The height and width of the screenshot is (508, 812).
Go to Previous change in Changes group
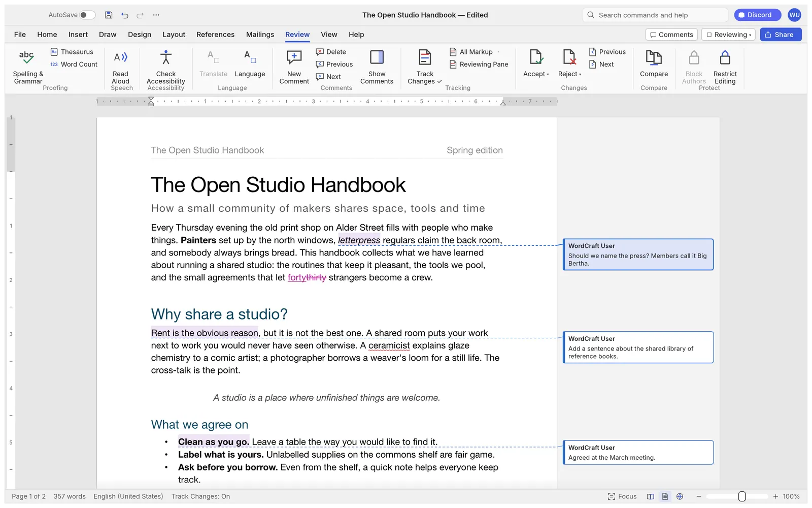coord(607,52)
